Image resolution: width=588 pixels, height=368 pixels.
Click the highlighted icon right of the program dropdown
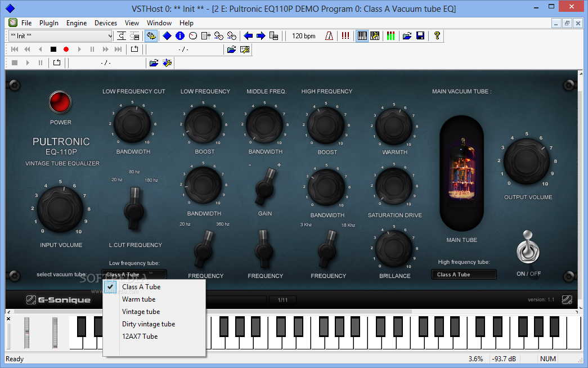pyautogui.click(x=151, y=35)
